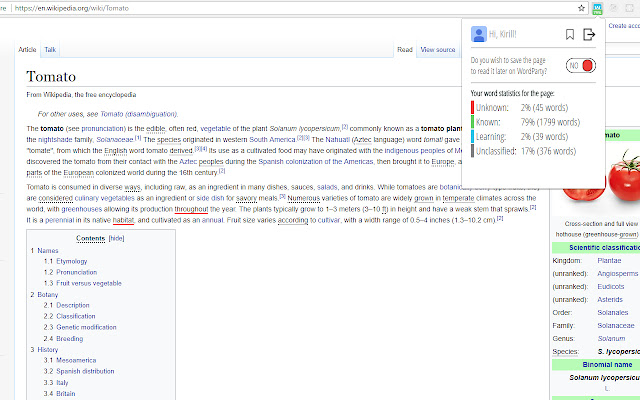
Task: Follow the pronunciation link
Action: click(102, 129)
